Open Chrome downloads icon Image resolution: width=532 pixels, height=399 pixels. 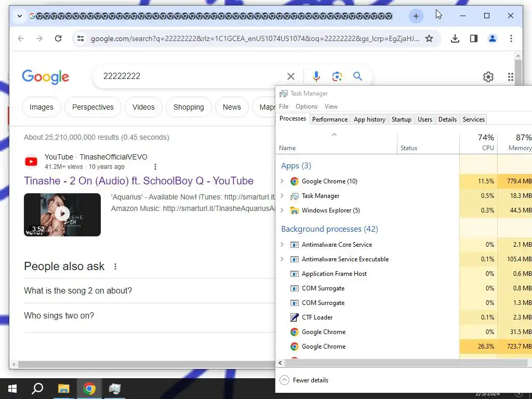455,38
